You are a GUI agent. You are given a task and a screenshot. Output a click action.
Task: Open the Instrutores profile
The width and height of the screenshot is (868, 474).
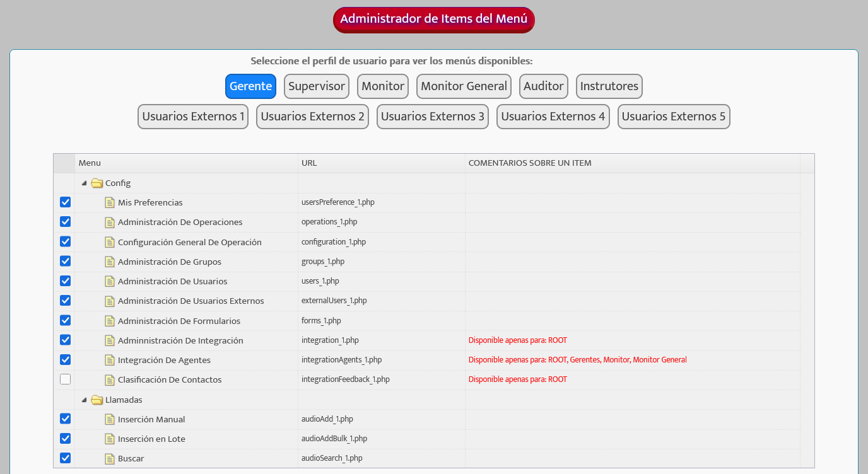[x=609, y=86]
